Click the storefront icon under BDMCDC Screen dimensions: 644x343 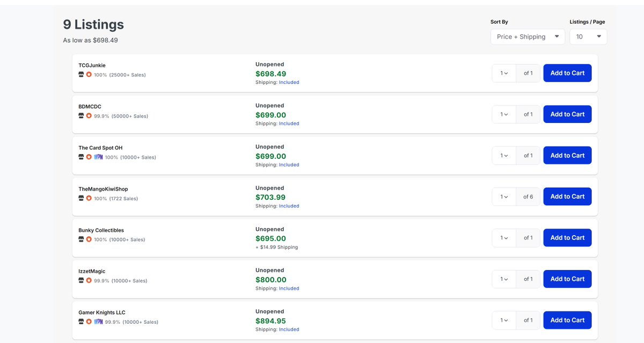[81, 116]
